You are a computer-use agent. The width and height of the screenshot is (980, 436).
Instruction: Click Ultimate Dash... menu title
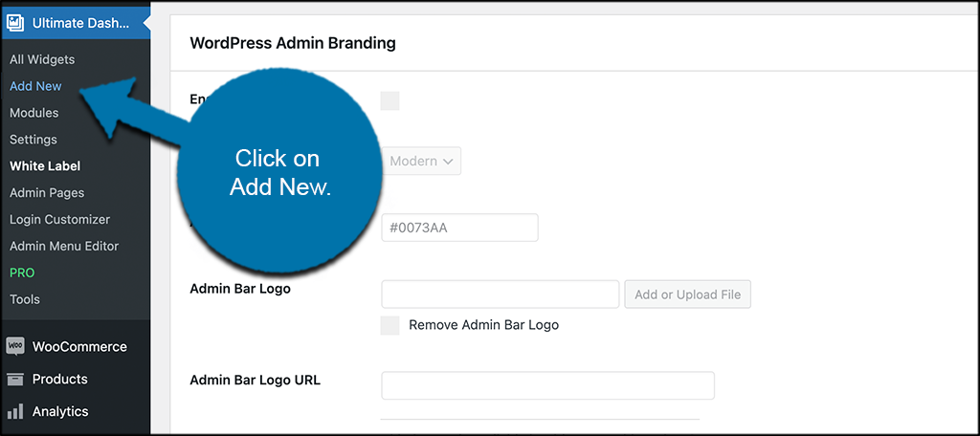[x=80, y=24]
